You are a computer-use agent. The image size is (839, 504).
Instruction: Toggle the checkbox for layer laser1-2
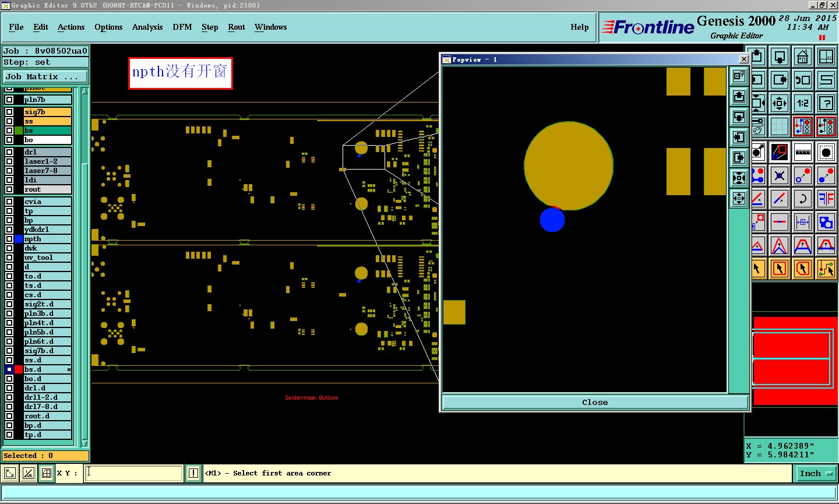[9, 161]
